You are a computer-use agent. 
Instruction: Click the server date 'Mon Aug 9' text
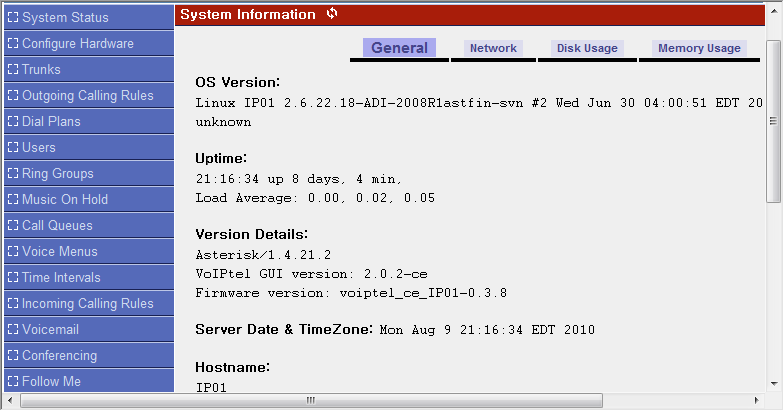click(x=488, y=330)
